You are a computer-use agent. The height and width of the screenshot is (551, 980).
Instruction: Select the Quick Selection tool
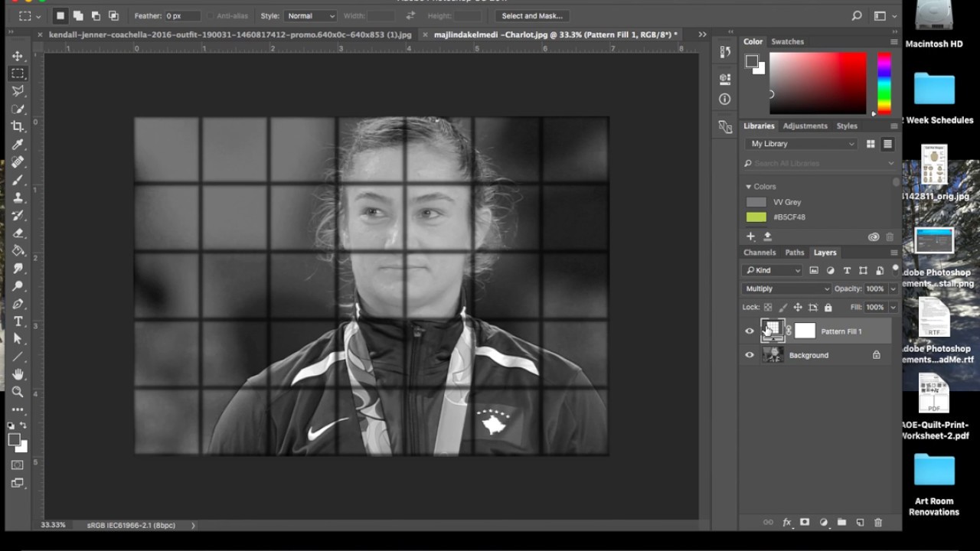pyautogui.click(x=18, y=109)
